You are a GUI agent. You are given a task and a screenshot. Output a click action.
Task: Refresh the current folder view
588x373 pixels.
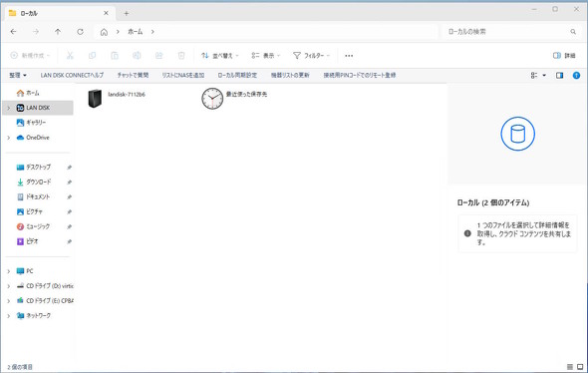pos(81,32)
